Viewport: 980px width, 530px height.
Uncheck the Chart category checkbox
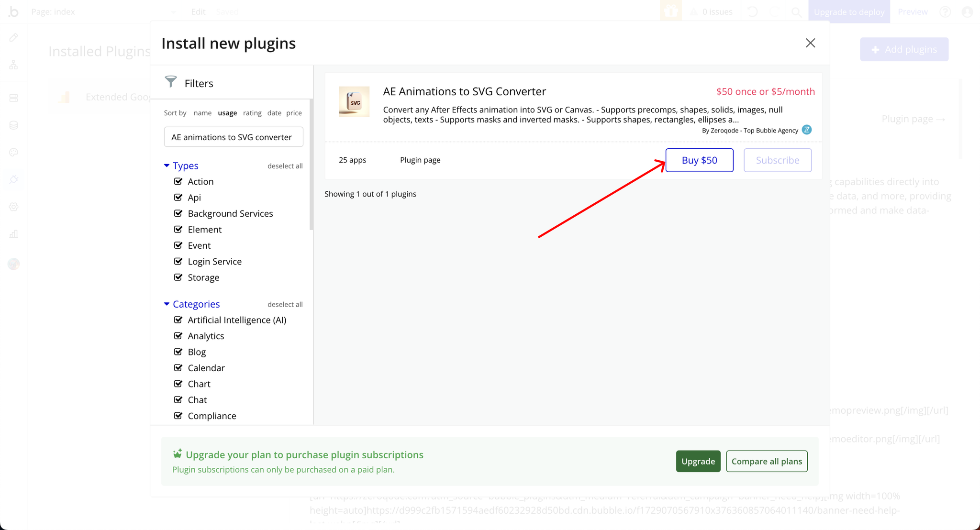point(178,384)
